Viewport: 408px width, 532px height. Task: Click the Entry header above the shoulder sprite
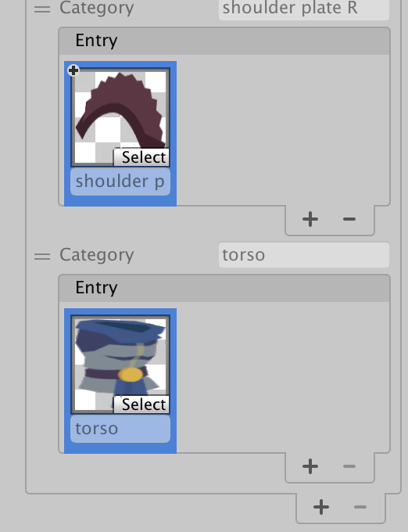[224, 41]
